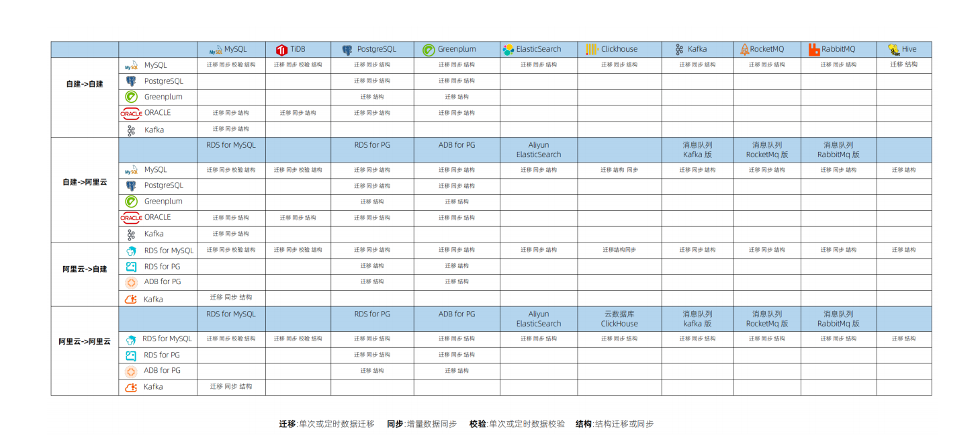This screenshot has height=442, width=980.
Task: Click the Kafka row icon under 自建->自建
Action: [x=132, y=130]
